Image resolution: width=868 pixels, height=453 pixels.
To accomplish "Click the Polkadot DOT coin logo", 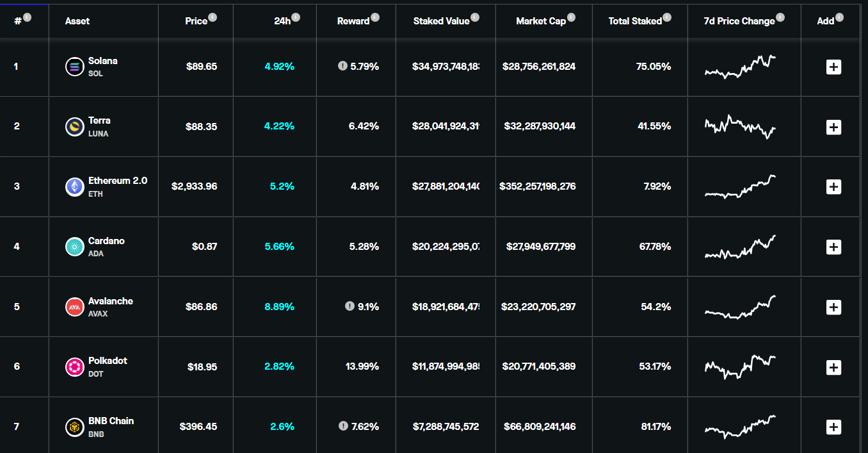I will point(75,367).
